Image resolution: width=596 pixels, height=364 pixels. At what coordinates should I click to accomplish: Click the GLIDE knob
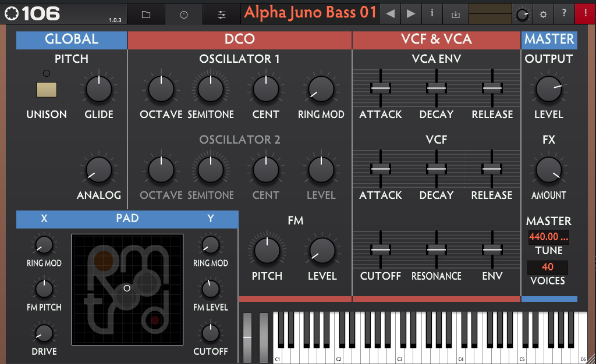click(x=99, y=89)
